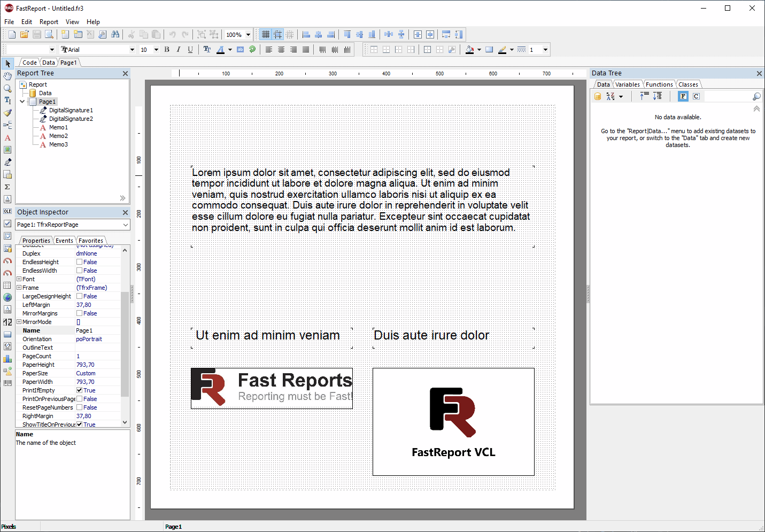Click the Save report button
This screenshot has width=765, height=532.
click(x=36, y=34)
